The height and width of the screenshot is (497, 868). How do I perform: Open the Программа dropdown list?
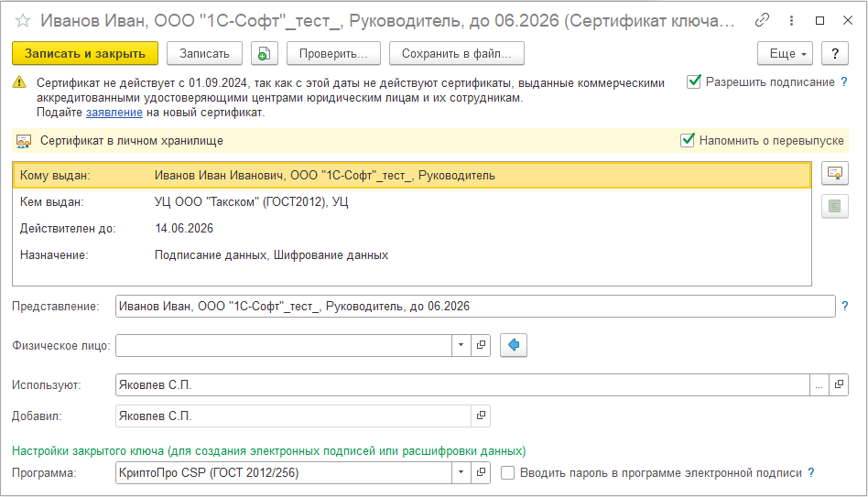coord(461,473)
